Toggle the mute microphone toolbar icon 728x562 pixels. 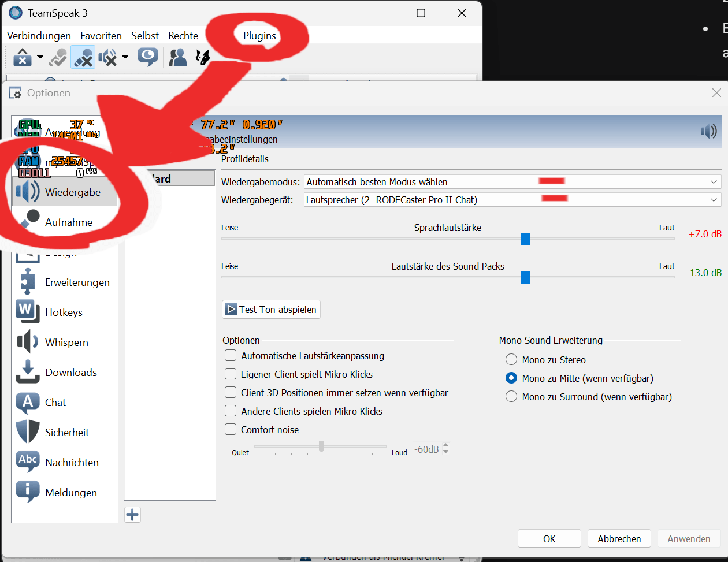pos(83,57)
